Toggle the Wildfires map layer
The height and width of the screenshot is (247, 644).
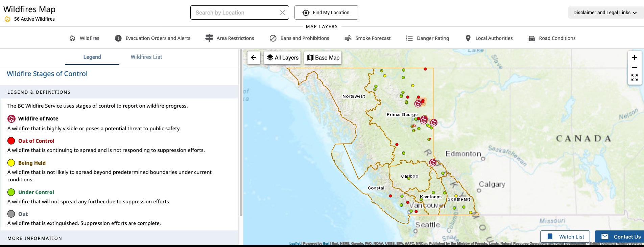[85, 38]
